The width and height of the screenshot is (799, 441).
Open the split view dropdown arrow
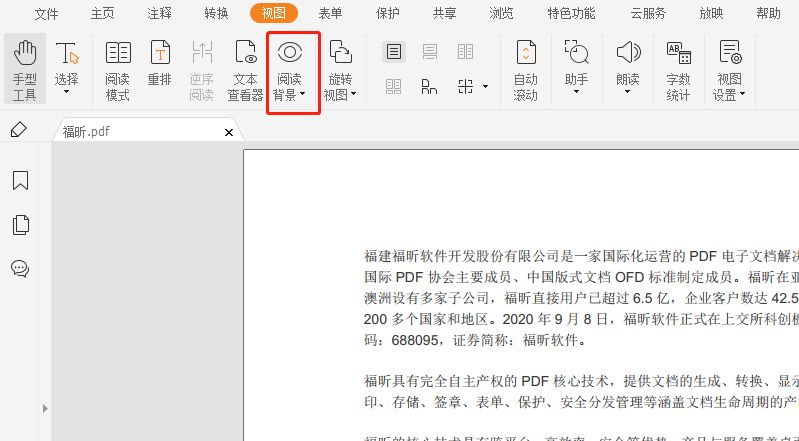point(485,87)
